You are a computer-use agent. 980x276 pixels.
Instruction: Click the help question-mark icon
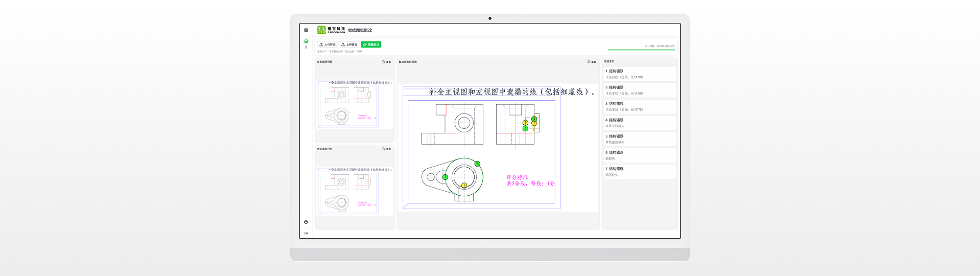tap(306, 222)
